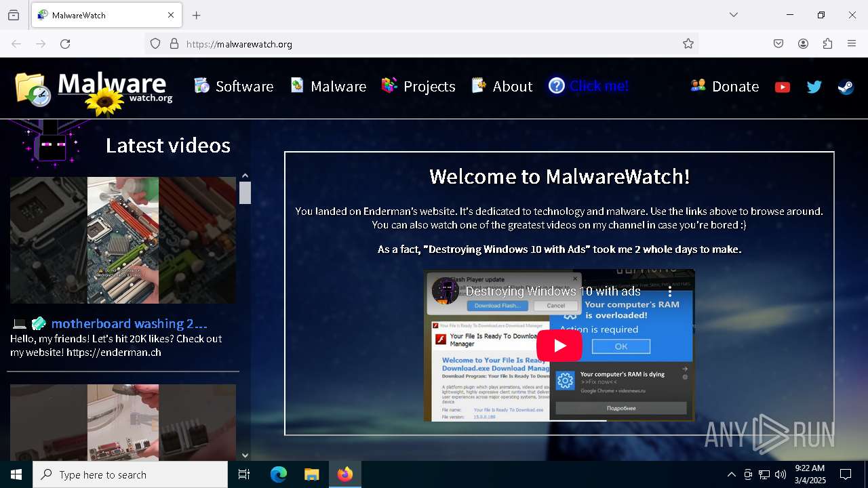Open the Windows Start menu
The height and width of the screenshot is (488, 868).
[x=16, y=474]
